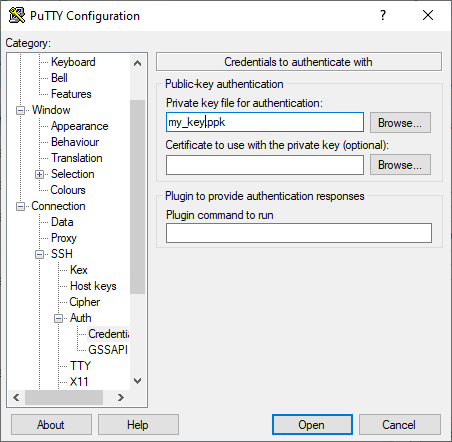Click the Credentials to authenticate with header
This screenshot has height=442, width=452.
pyautogui.click(x=299, y=62)
